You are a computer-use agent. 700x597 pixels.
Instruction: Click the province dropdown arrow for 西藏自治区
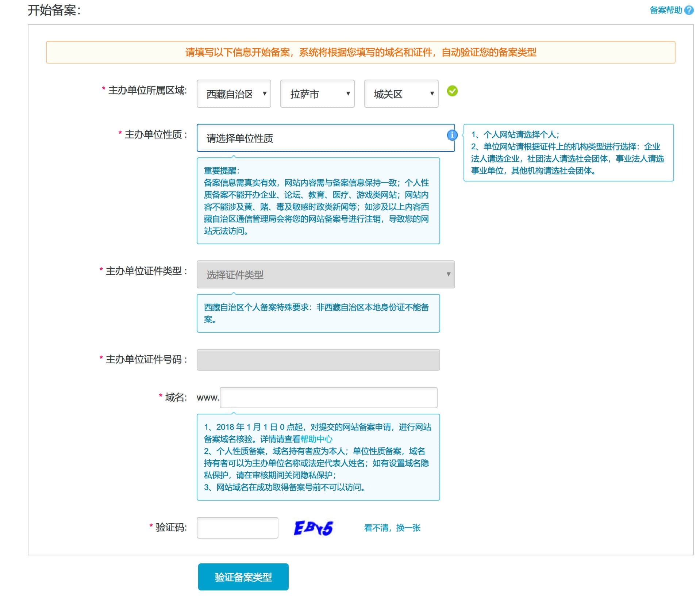click(x=265, y=93)
